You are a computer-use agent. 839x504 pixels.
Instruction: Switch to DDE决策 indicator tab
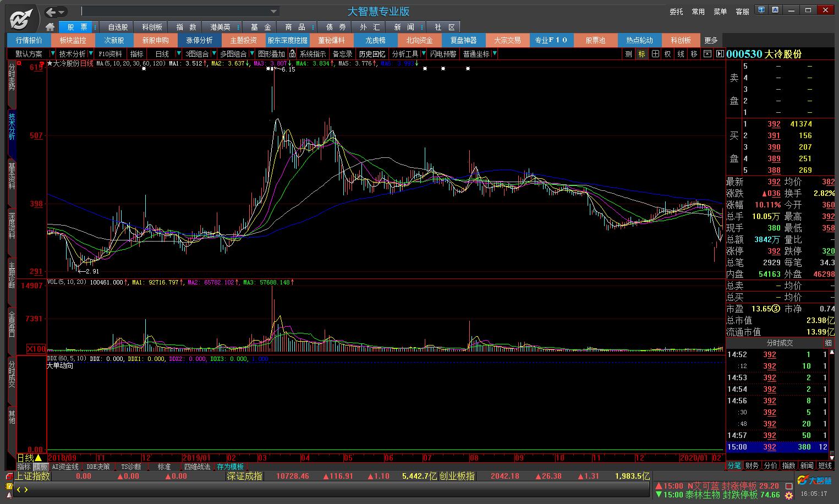tap(98, 467)
